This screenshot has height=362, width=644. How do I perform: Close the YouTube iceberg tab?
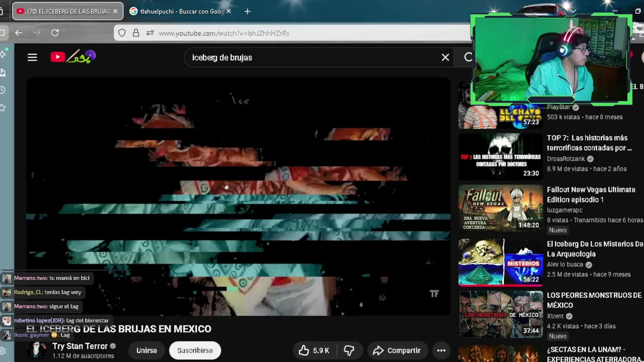[115, 11]
